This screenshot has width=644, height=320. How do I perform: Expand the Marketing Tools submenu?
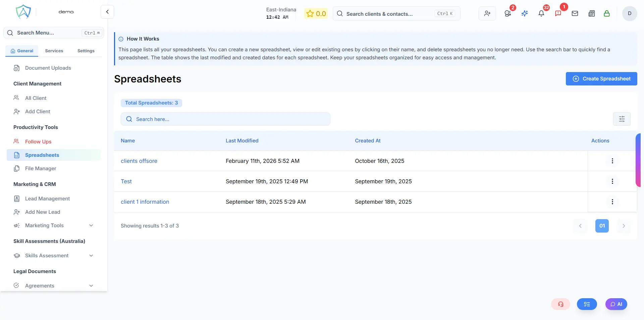91,226
